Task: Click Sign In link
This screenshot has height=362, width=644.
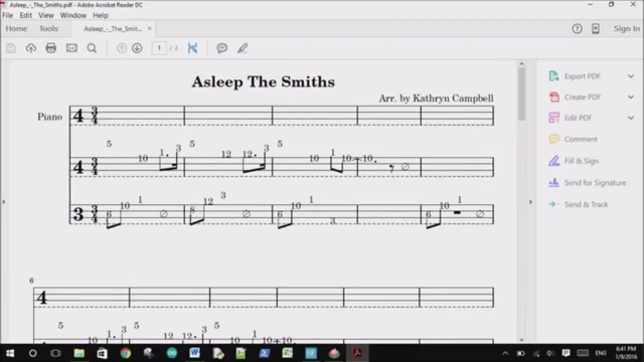Action: point(626,29)
